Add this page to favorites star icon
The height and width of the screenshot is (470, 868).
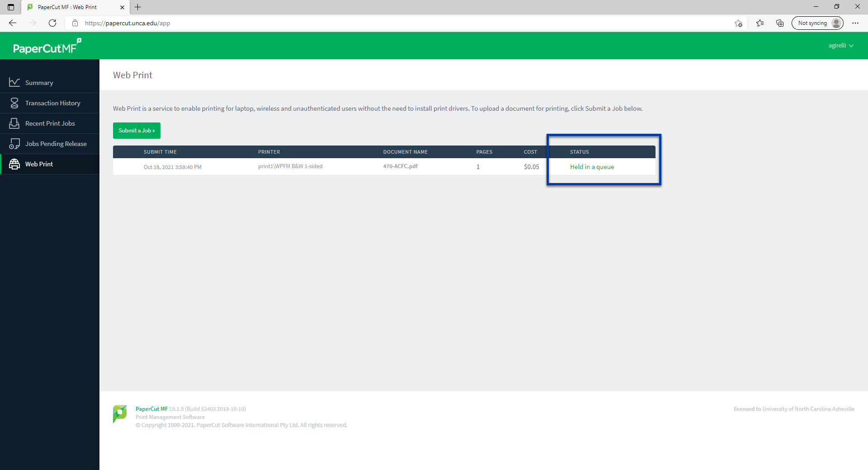(738, 23)
